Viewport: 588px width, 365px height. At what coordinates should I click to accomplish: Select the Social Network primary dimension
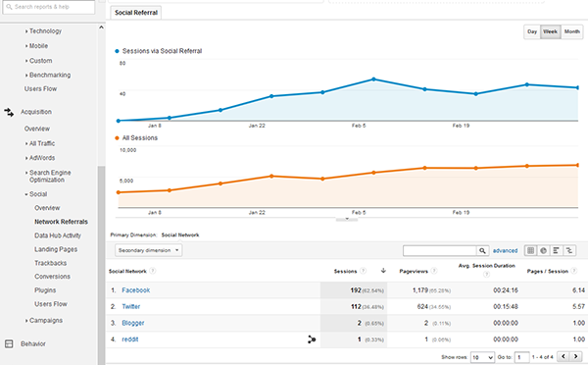pyautogui.click(x=180, y=235)
